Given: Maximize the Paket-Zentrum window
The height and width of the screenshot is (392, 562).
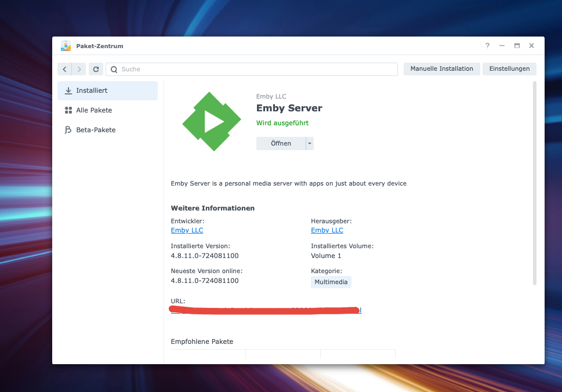Looking at the screenshot, I should point(517,45).
